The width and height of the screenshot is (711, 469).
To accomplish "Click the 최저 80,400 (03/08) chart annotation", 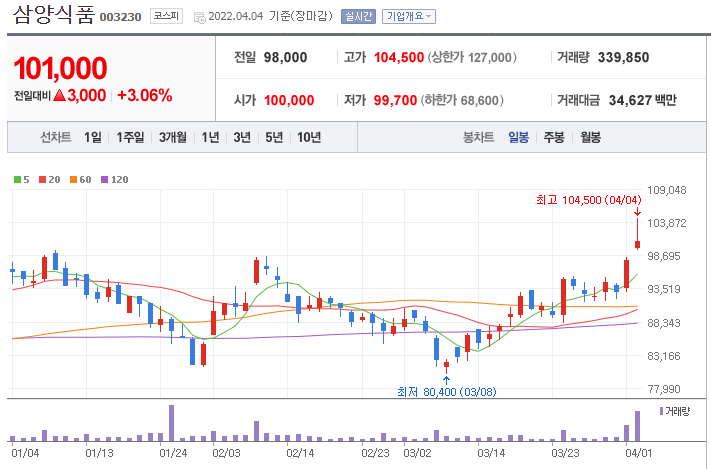I will pyautogui.click(x=447, y=392).
